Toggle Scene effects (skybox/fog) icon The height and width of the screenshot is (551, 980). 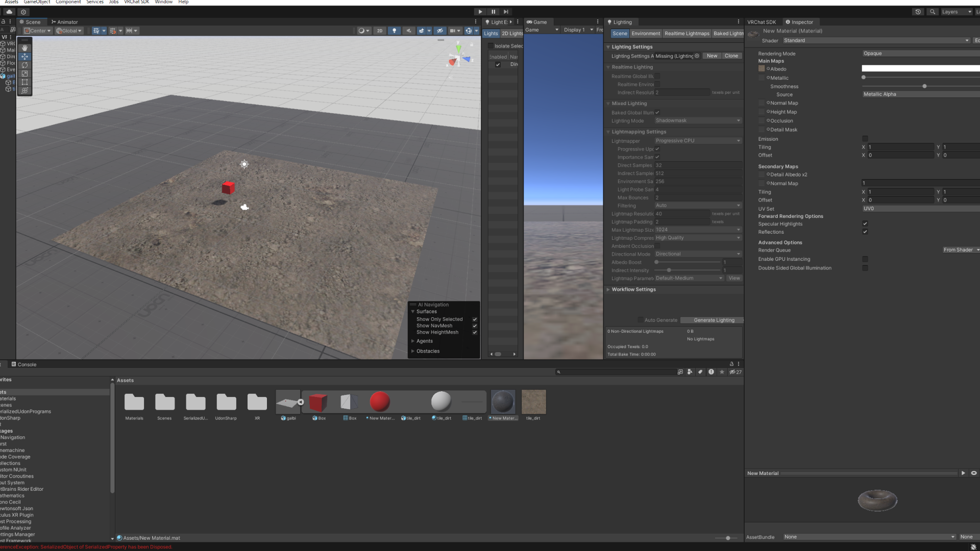(421, 31)
